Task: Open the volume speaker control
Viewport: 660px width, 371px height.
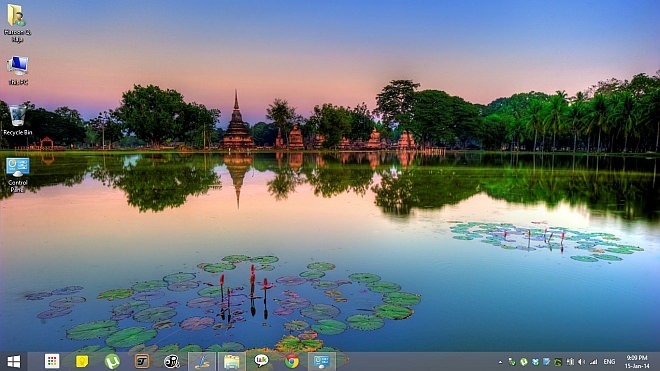Action: point(582,362)
